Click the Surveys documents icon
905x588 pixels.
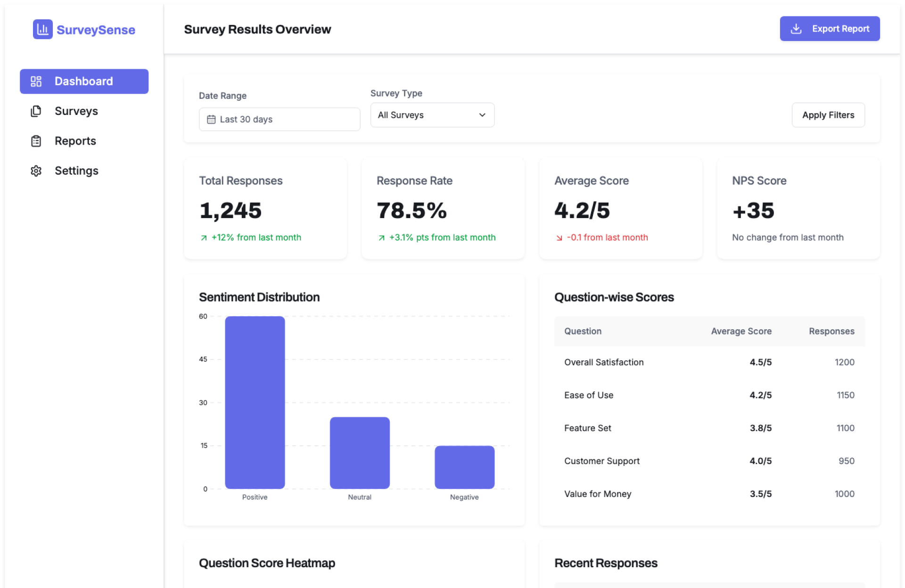coord(36,111)
